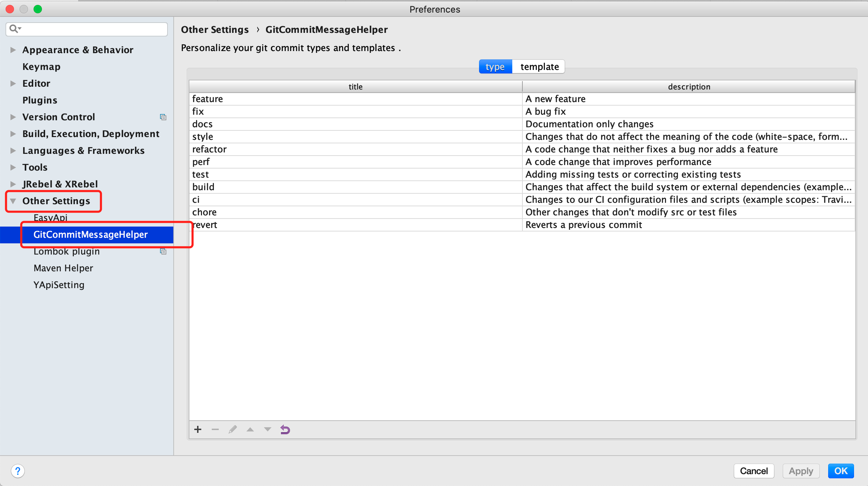
Task: Click the settings search field
Action: (x=87, y=29)
